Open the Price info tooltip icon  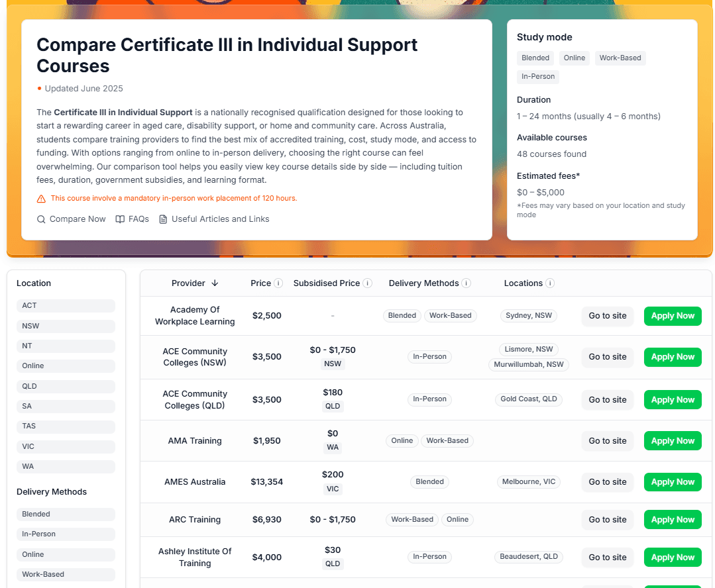click(x=278, y=283)
